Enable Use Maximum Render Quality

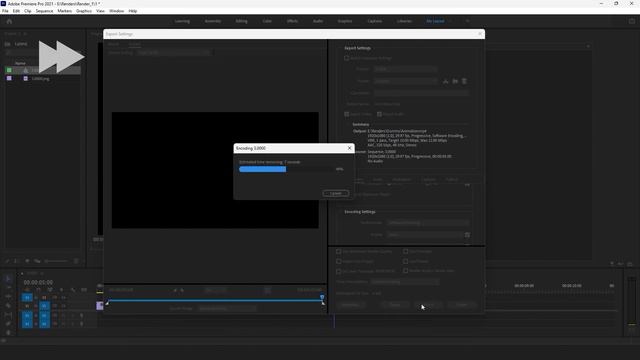(339, 251)
